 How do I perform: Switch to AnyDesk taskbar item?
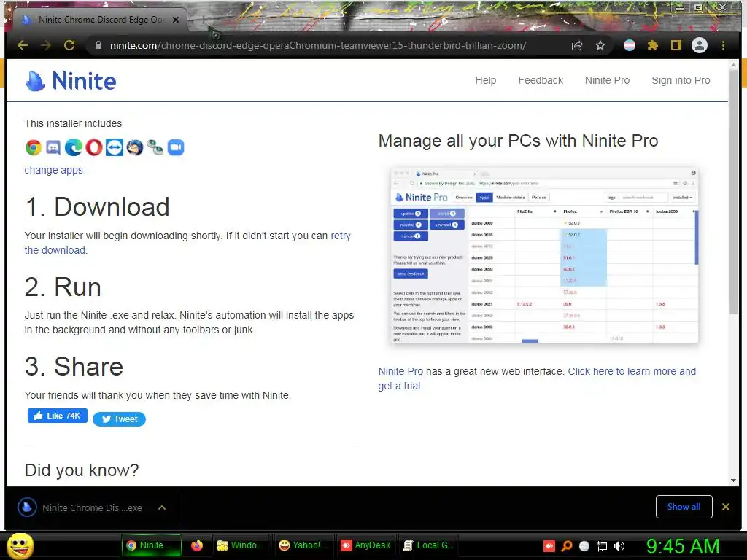366,545
